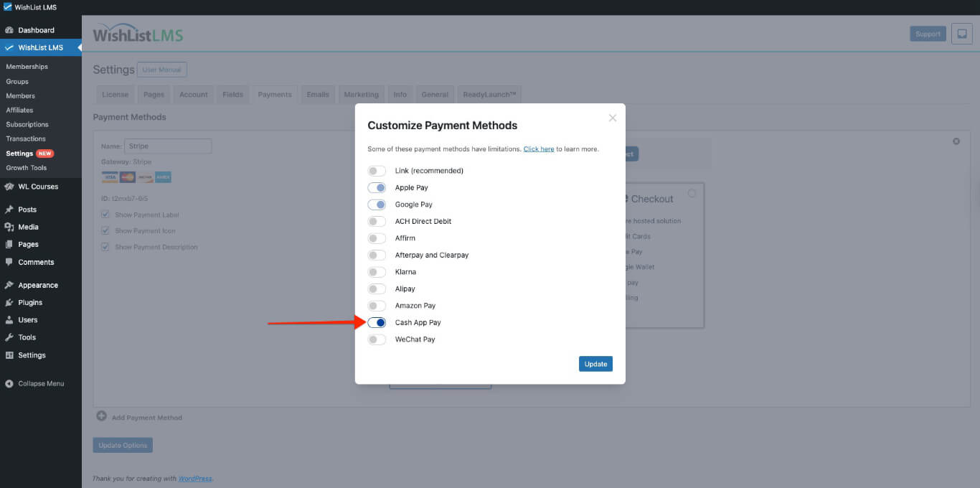Open the Subscriptions submenu item
Screen dimensions: 980x488
click(x=27, y=124)
